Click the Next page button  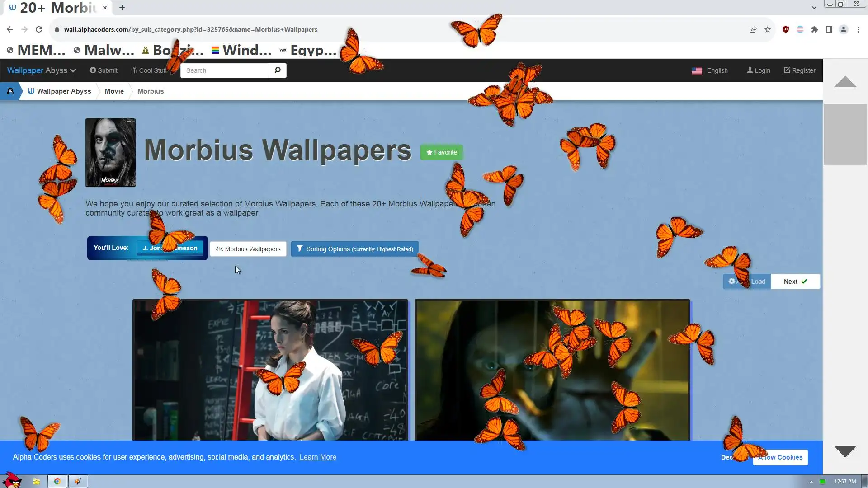[795, 282]
